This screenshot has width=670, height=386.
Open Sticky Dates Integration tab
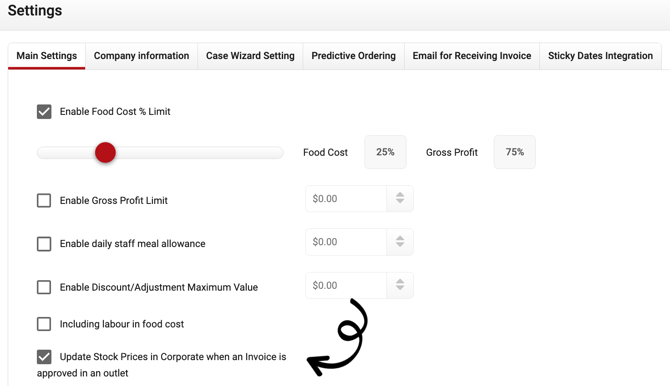[x=600, y=56]
